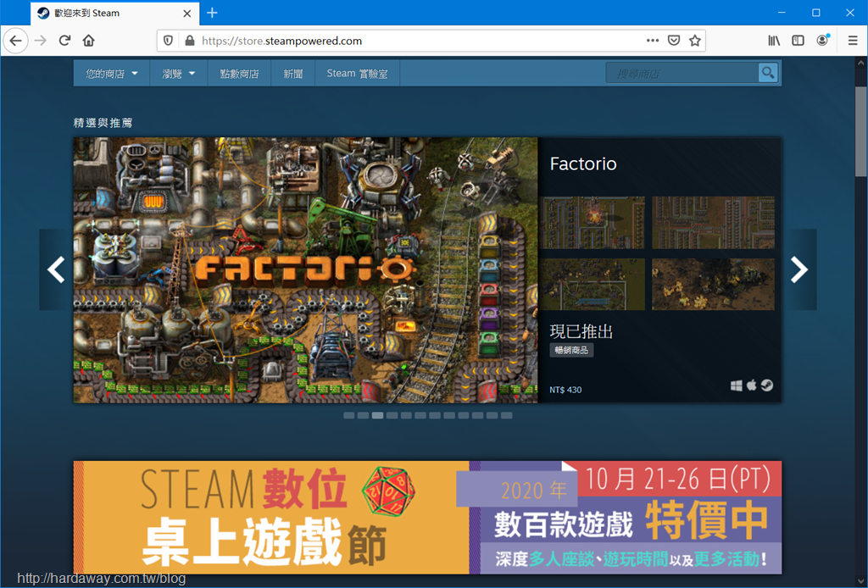Click the page vertical scrollbar thumb
Screen dimensions: 868x588
tap(861, 131)
